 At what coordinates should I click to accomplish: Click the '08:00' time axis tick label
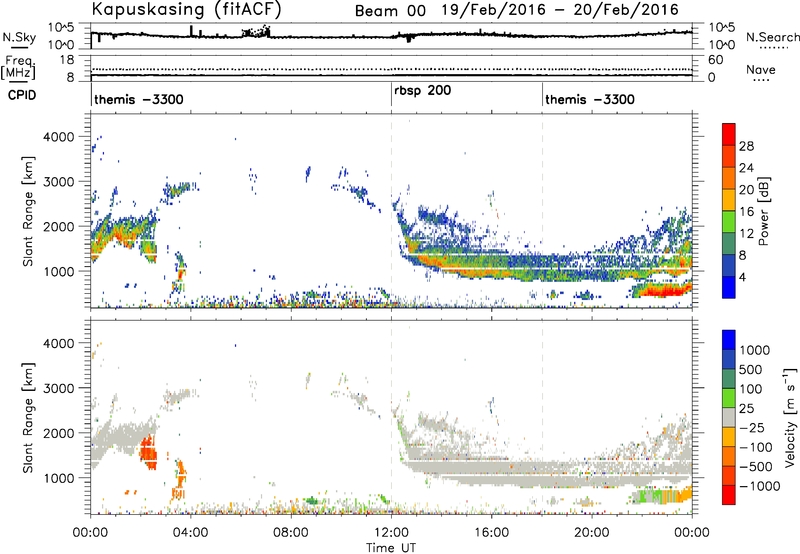point(290,533)
